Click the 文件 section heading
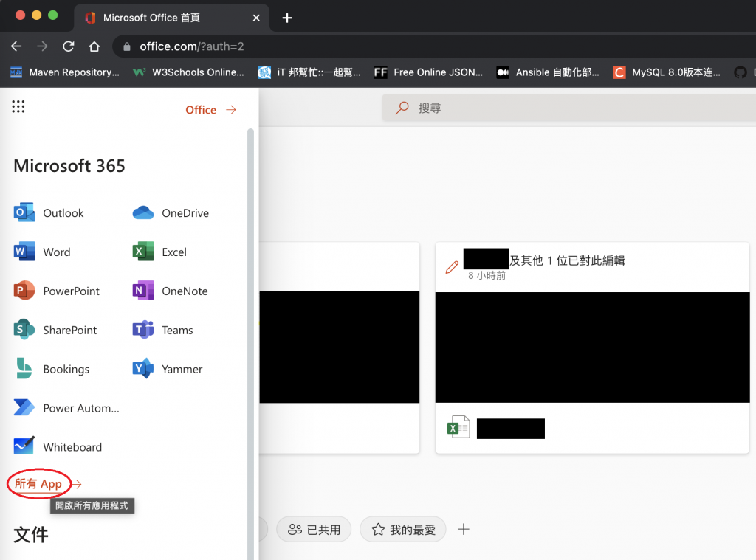 pos(31,534)
